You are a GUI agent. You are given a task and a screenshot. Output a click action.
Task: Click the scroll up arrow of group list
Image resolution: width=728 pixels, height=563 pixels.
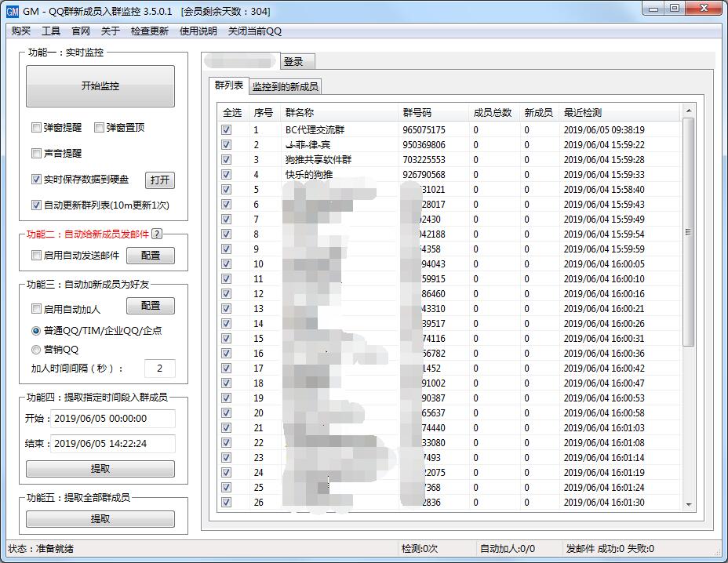(x=689, y=111)
